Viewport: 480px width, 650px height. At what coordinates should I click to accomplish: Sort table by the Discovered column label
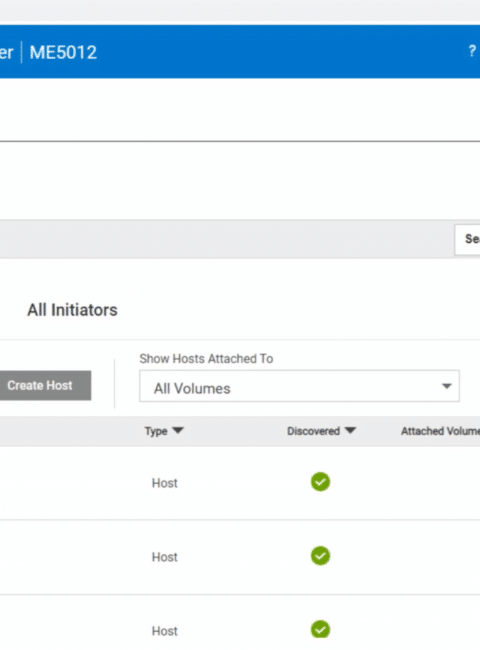pyautogui.click(x=313, y=431)
